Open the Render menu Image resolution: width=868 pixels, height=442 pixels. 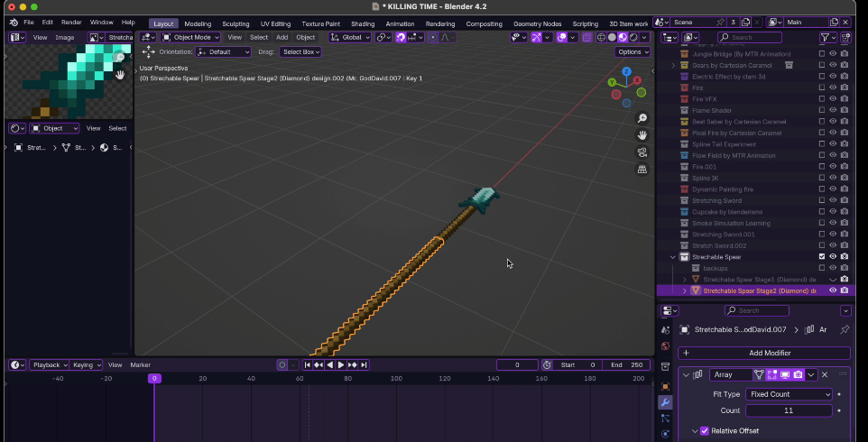pyautogui.click(x=71, y=23)
